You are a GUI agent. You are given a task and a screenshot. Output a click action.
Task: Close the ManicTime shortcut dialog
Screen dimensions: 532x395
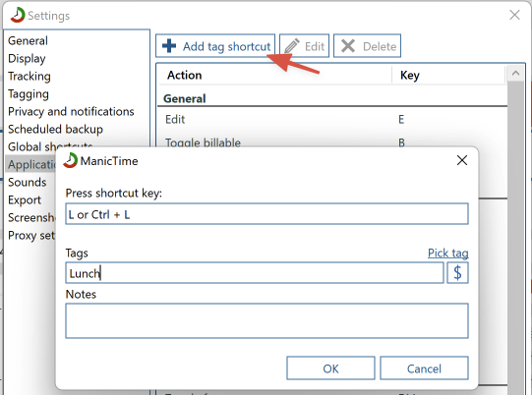[462, 160]
